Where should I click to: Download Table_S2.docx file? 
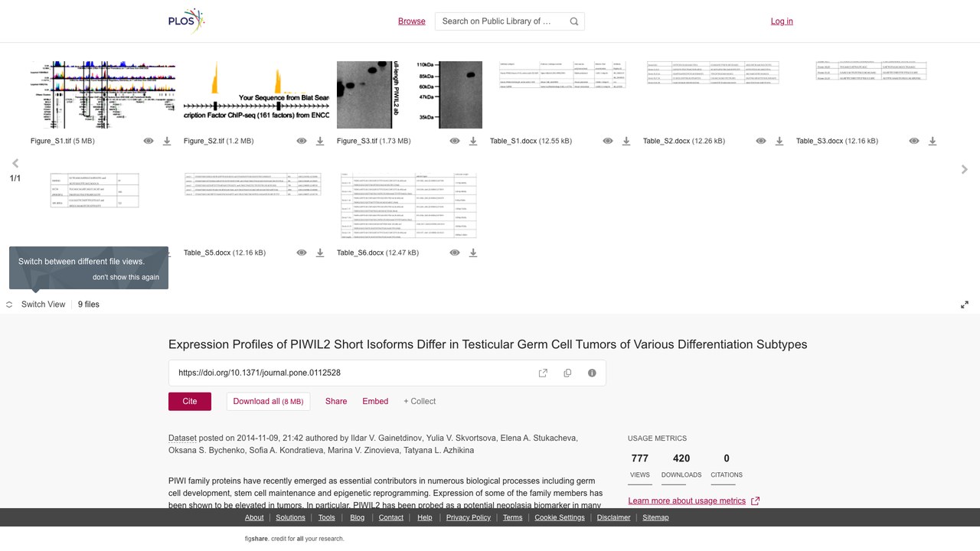779,141
